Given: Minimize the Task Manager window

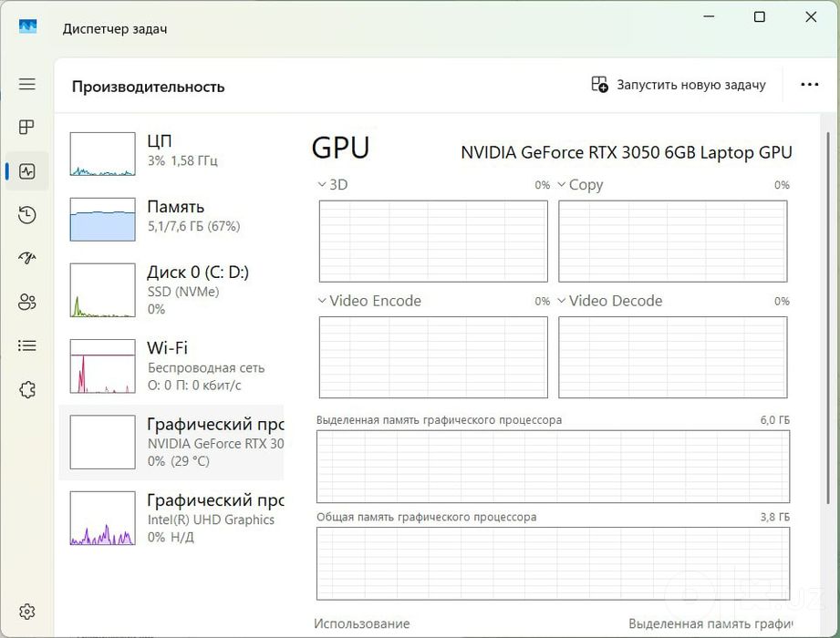Looking at the screenshot, I should (709, 16).
